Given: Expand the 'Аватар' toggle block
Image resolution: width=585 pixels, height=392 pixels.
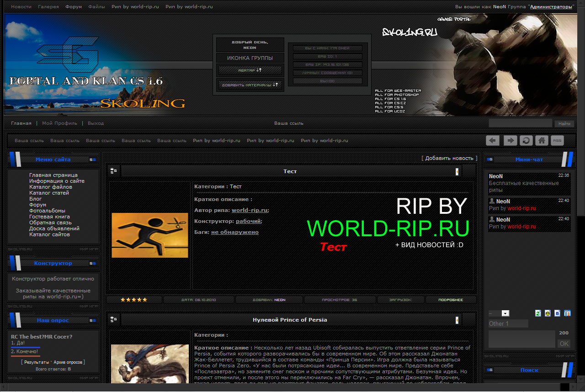Looking at the screenshot, I should pyautogui.click(x=250, y=70).
